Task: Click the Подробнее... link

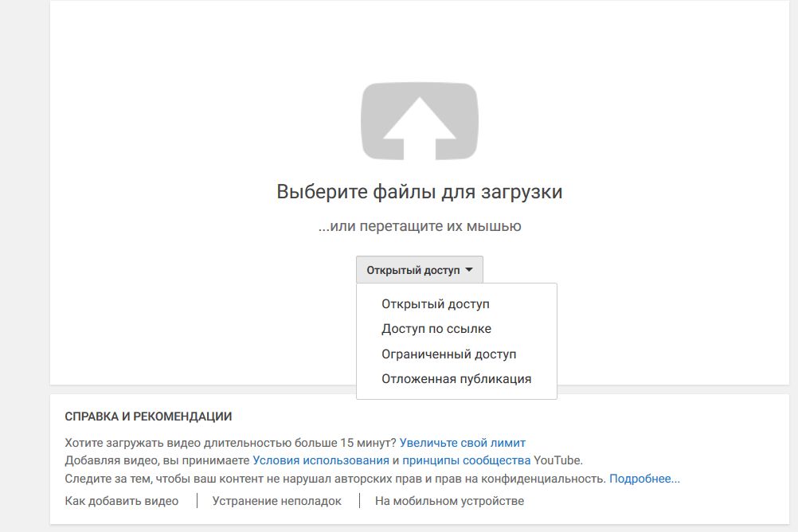Action: coord(644,479)
